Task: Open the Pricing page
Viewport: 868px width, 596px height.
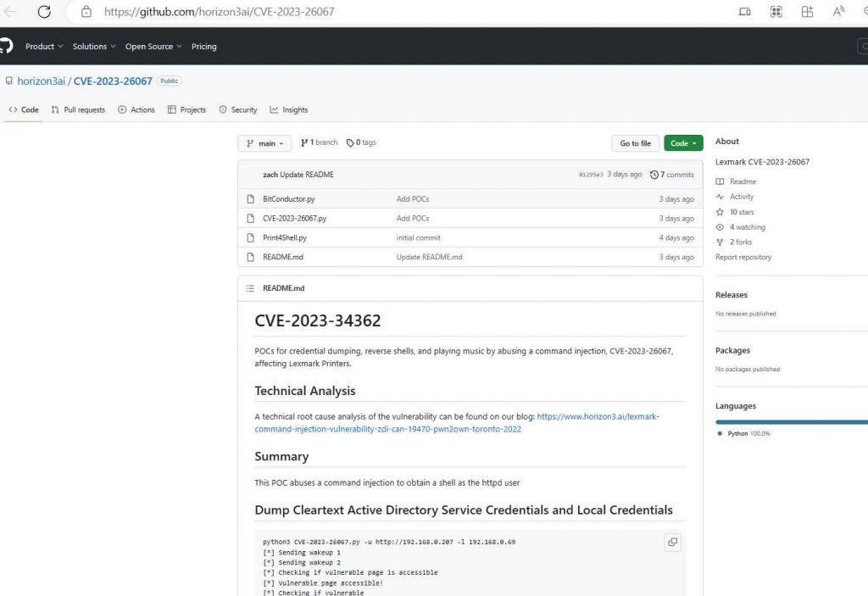Action: coord(203,47)
